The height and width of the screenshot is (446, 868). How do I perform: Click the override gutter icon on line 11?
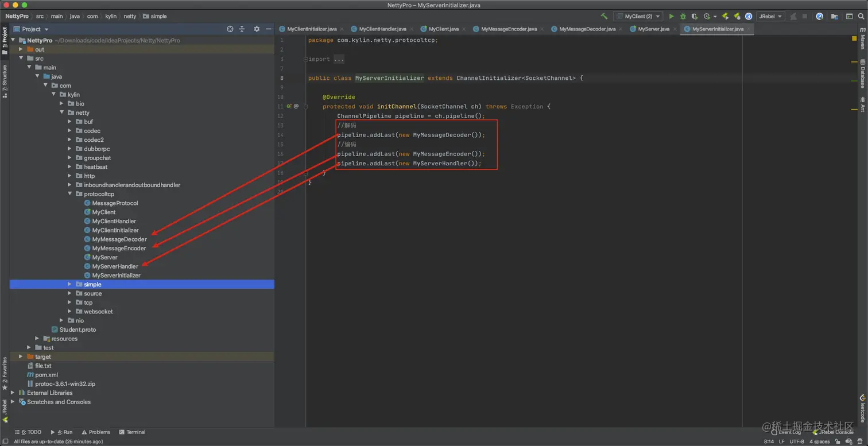click(290, 106)
